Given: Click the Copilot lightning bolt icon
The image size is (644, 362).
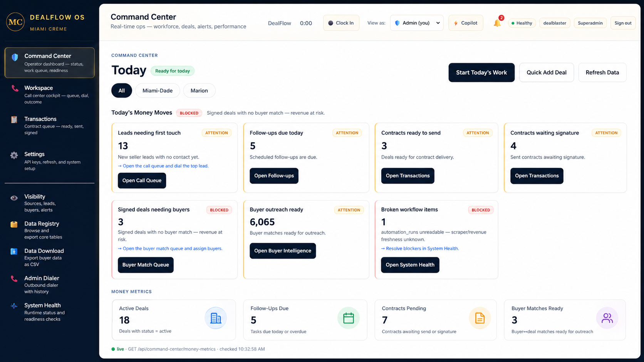Looking at the screenshot, I should [x=456, y=23].
